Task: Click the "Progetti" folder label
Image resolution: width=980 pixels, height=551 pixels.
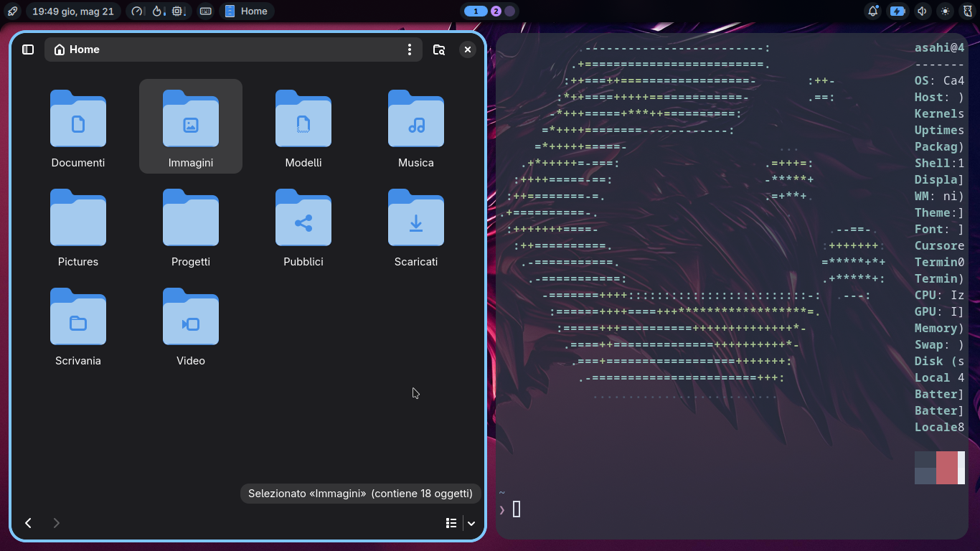Action: coord(191,262)
